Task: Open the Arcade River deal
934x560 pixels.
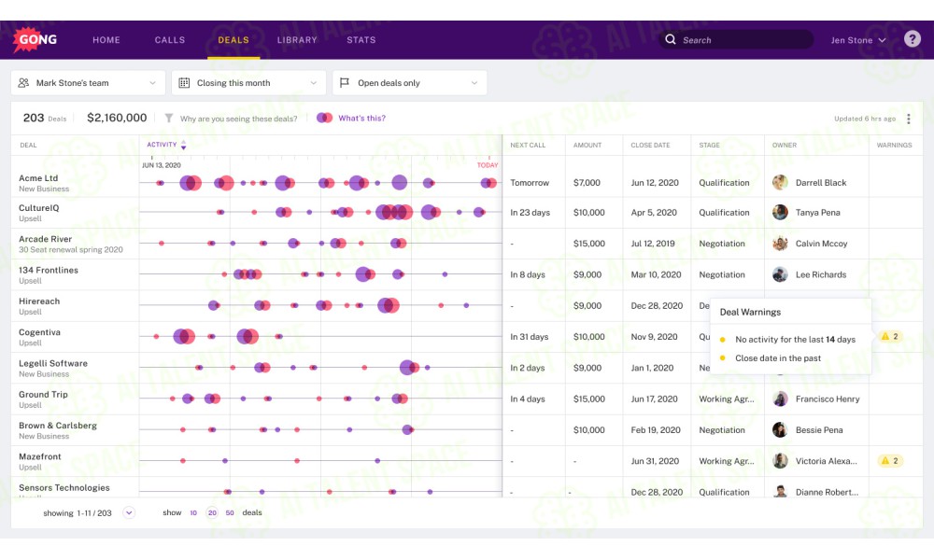Action: (45, 239)
